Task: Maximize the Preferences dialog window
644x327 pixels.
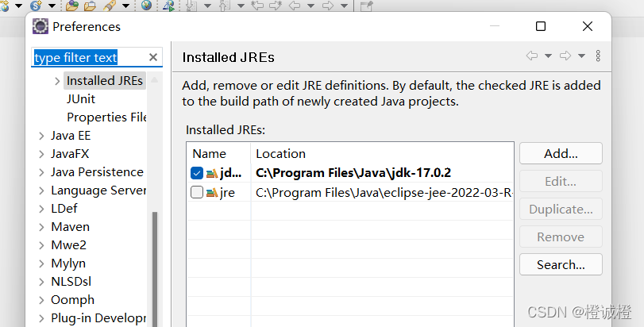Action: point(541,26)
